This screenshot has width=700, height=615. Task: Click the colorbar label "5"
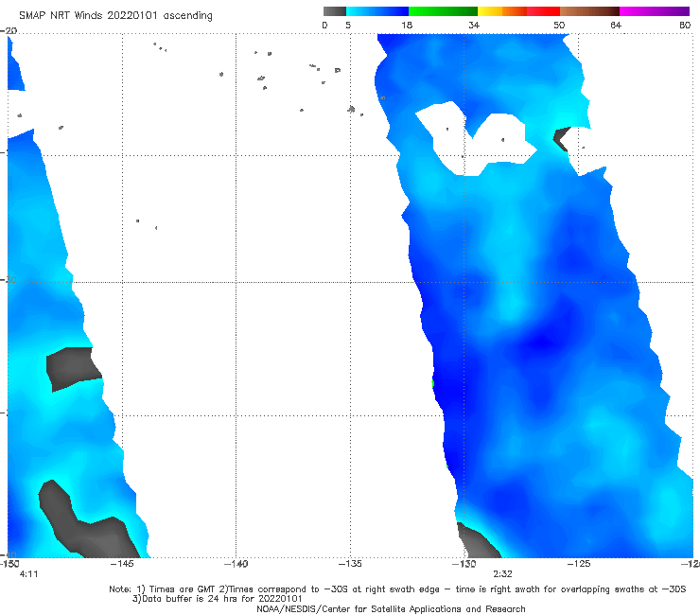348,25
